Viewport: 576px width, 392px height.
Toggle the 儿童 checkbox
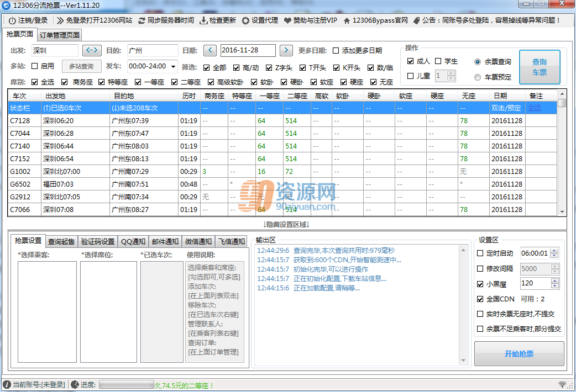click(x=411, y=76)
